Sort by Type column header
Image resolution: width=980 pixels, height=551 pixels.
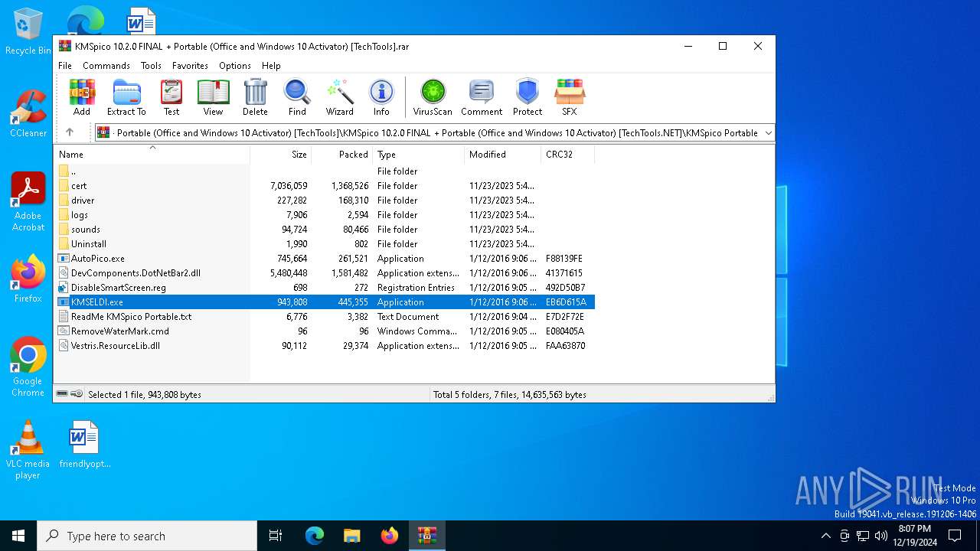click(x=419, y=154)
